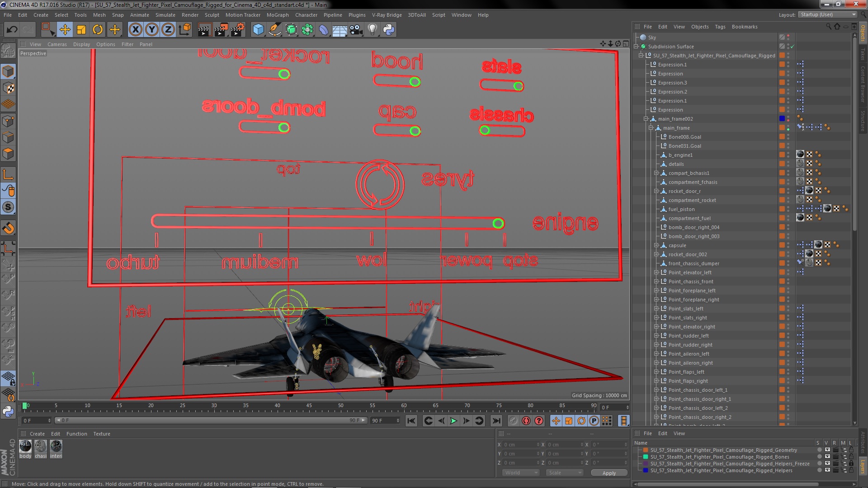
Task: Click the Undo arrow icon
Action: 12,30
